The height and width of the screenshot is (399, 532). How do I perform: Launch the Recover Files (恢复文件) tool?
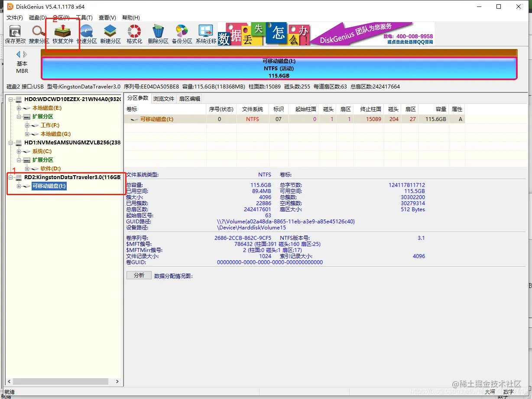tap(63, 34)
